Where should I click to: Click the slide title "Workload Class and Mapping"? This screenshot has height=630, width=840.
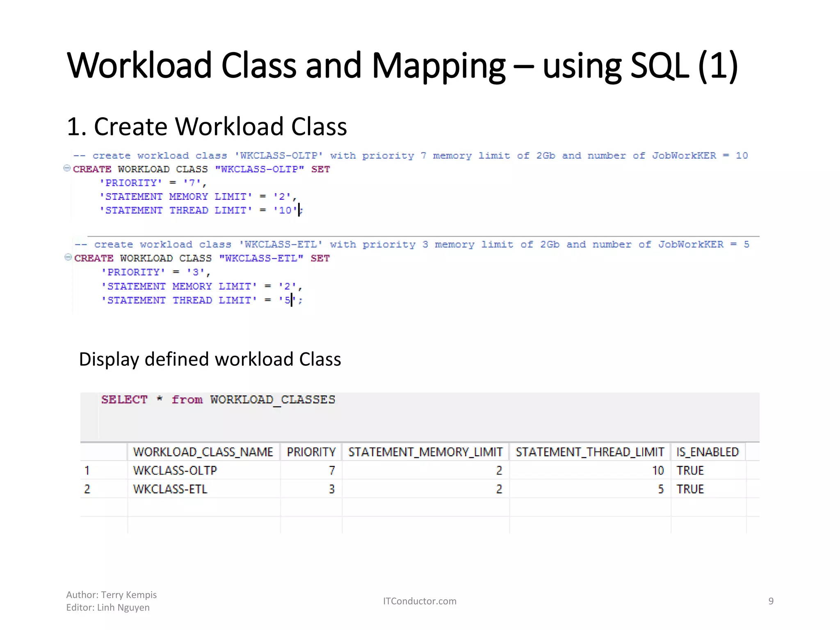(286, 65)
